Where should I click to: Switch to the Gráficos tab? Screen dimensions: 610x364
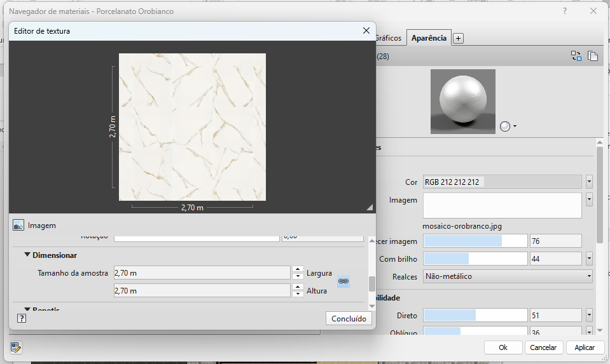(x=388, y=37)
